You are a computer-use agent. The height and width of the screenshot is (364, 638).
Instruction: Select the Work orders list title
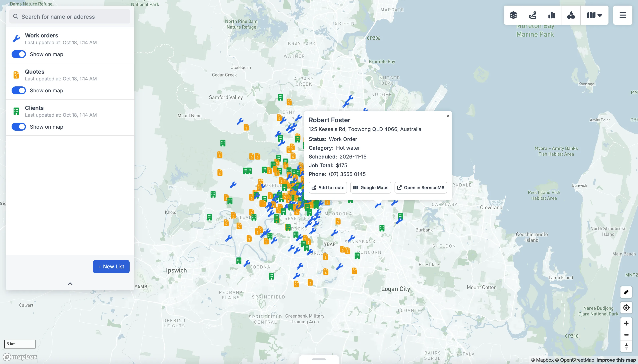41,35
